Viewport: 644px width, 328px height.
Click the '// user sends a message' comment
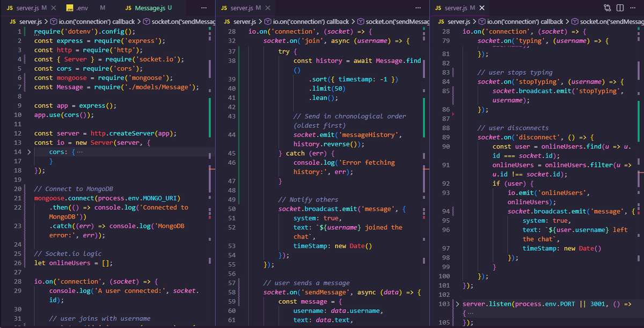click(x=306, y=283)
